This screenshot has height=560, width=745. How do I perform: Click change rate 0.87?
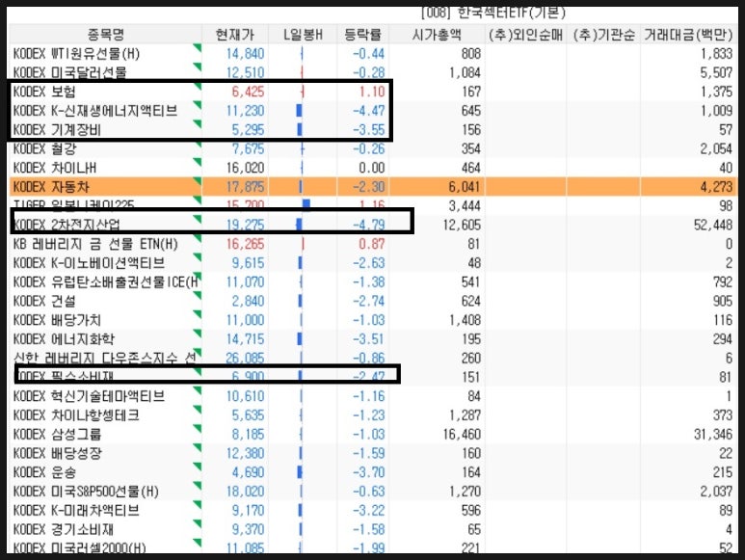pos(372,244)
